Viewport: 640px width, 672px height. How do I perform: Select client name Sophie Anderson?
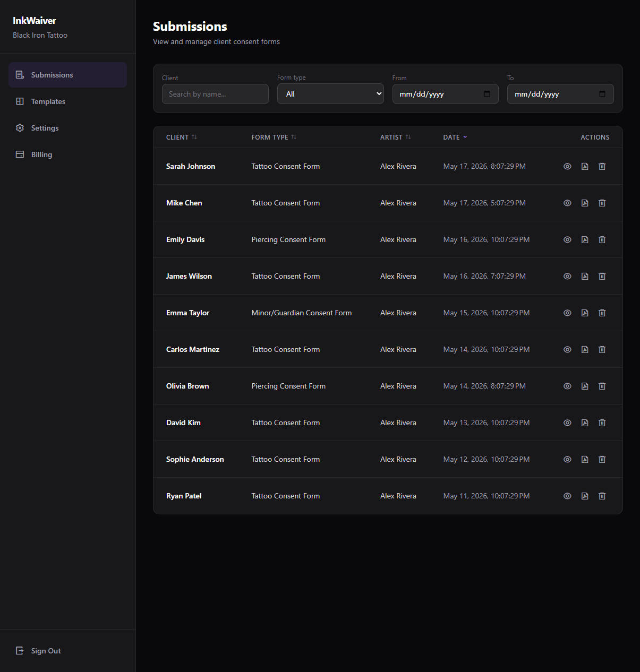(x=195, y=459)
